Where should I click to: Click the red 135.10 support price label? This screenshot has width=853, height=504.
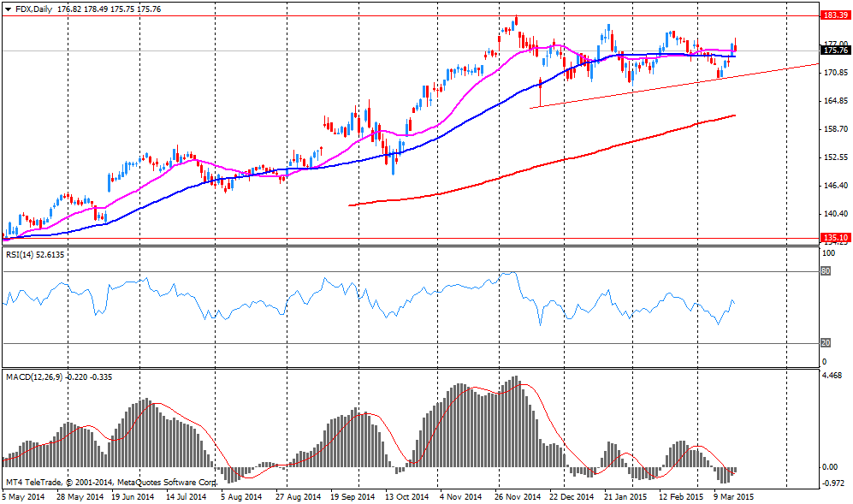(836, 237)
